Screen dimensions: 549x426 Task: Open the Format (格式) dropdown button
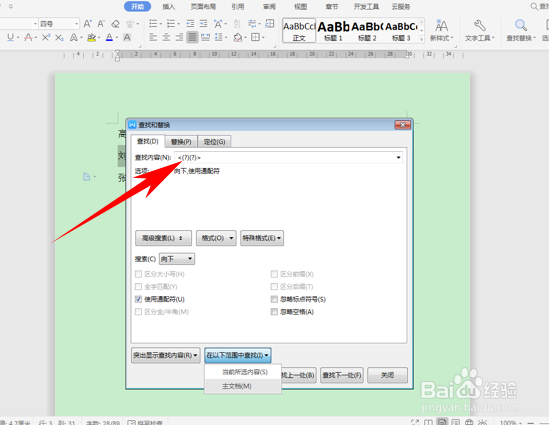click(x=216, y=238)
